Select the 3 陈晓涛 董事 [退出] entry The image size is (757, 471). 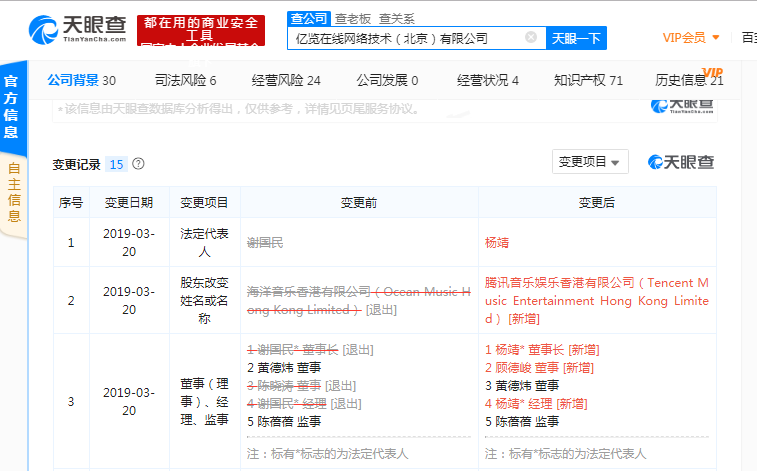click(301, 386)
